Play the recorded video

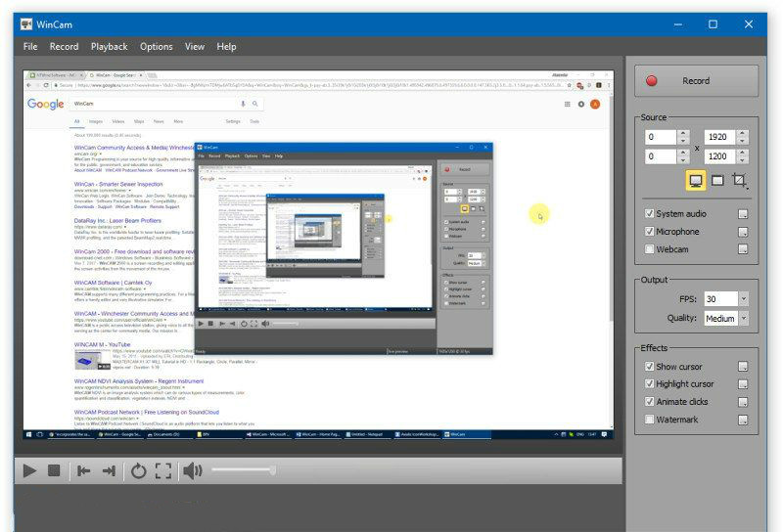pos(29,470)
